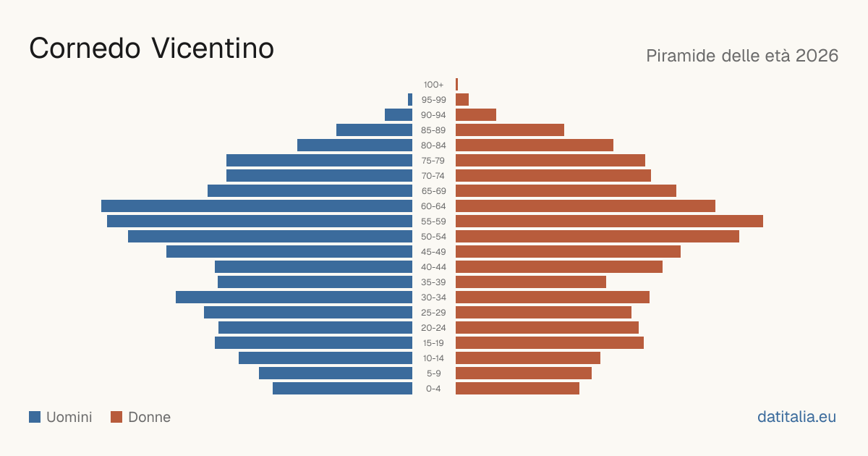Viewport: 868px width, 456px height.
Task: Select the women's 35-39 bar
Action: [531, 282]
